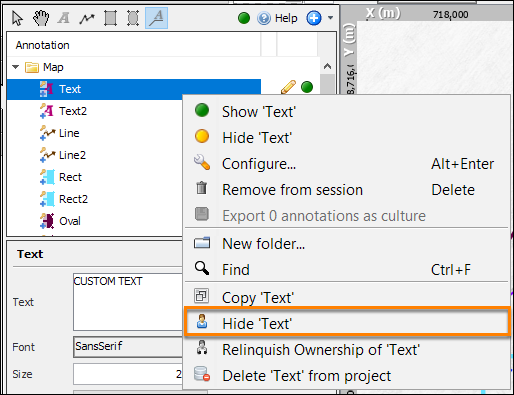Screen dimensions: 514x395
Task: Click the rectangle icon in Rect row
Action: click(47, 177)
